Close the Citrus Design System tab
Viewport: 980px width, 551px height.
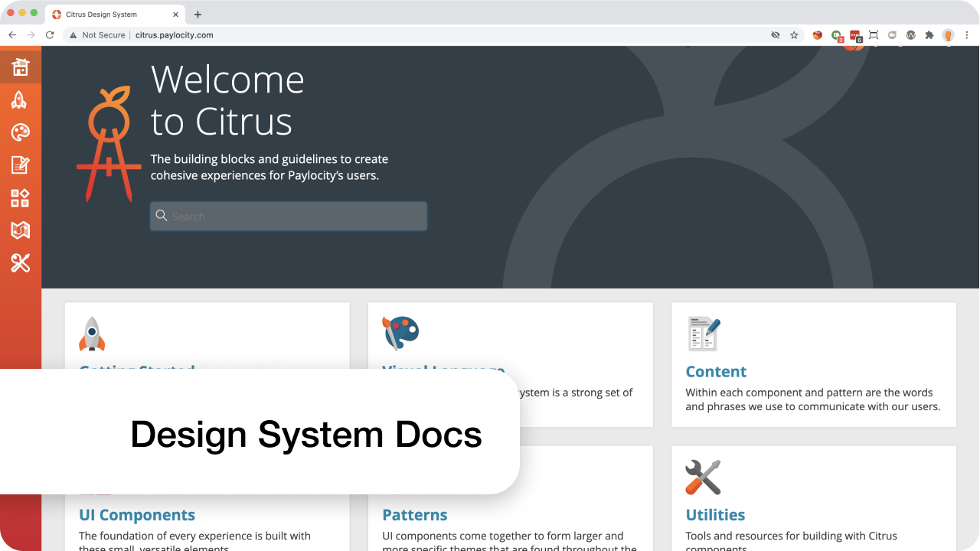pyautogui.click(x=176, y=15)
